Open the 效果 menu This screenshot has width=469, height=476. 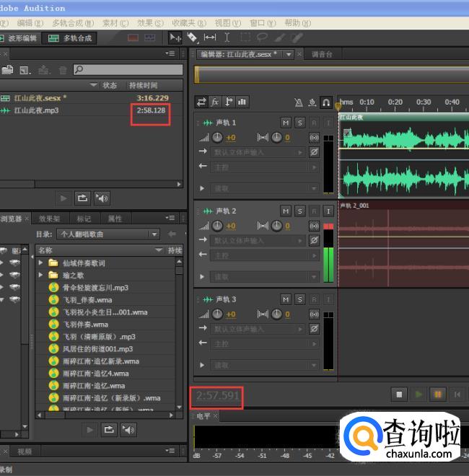point(145,23)
